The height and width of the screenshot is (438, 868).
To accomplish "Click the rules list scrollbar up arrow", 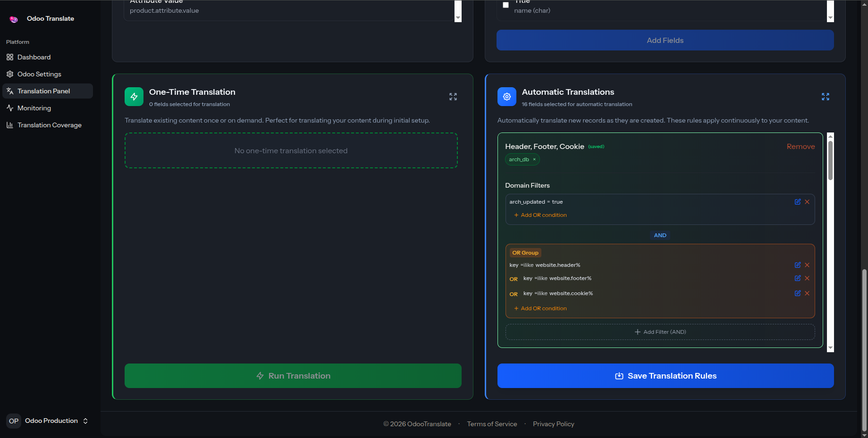I will pos(831,136).
